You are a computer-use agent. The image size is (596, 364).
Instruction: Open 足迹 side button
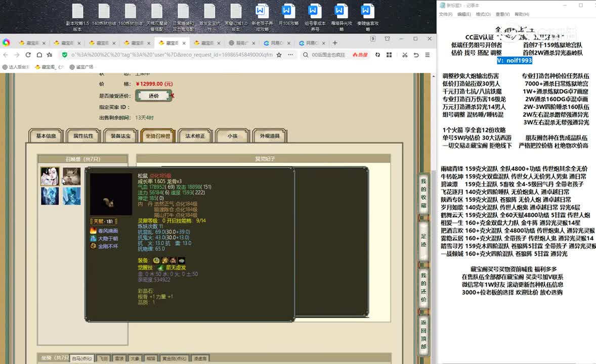423,240
